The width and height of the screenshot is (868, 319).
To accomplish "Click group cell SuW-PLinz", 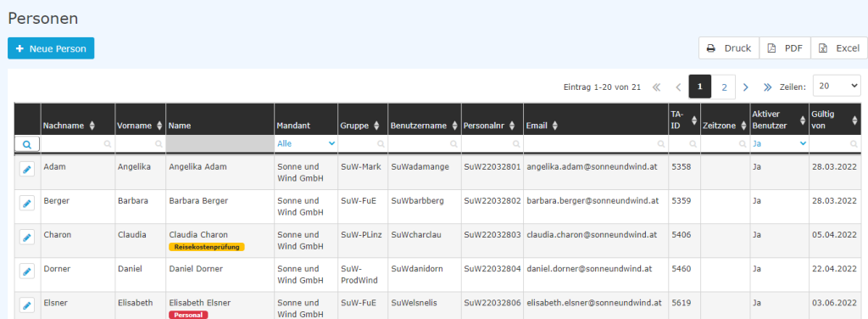I will click(361, 234).
